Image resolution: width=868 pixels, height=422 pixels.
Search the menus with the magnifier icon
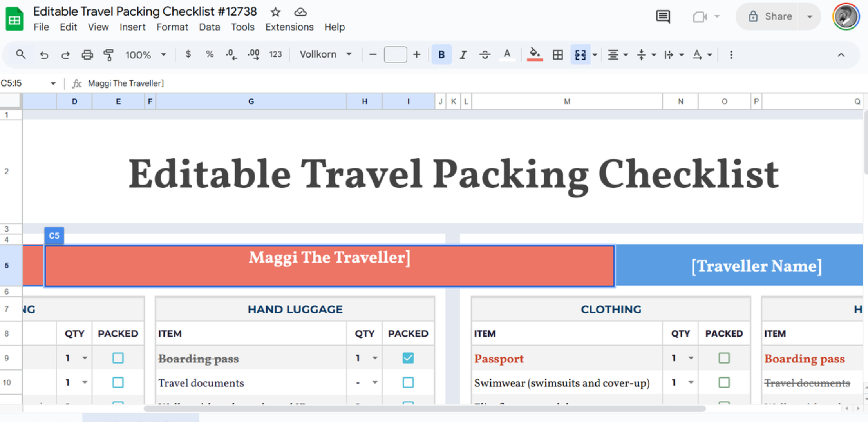click(x=21, y=54)
